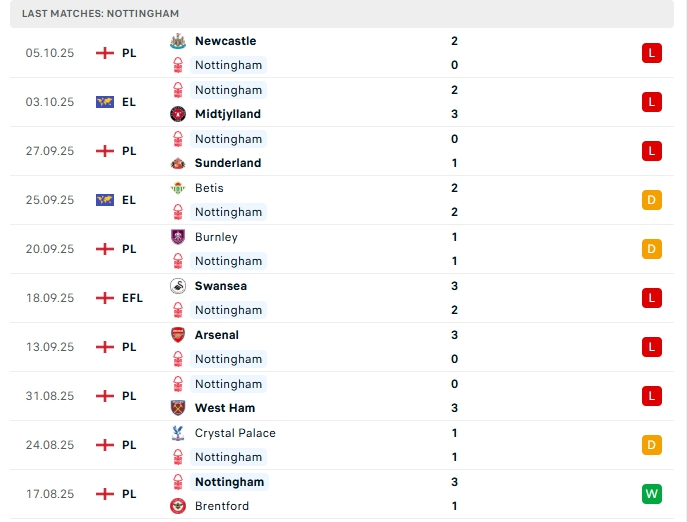Click the 13.09.25 match date

coord(50,347)
